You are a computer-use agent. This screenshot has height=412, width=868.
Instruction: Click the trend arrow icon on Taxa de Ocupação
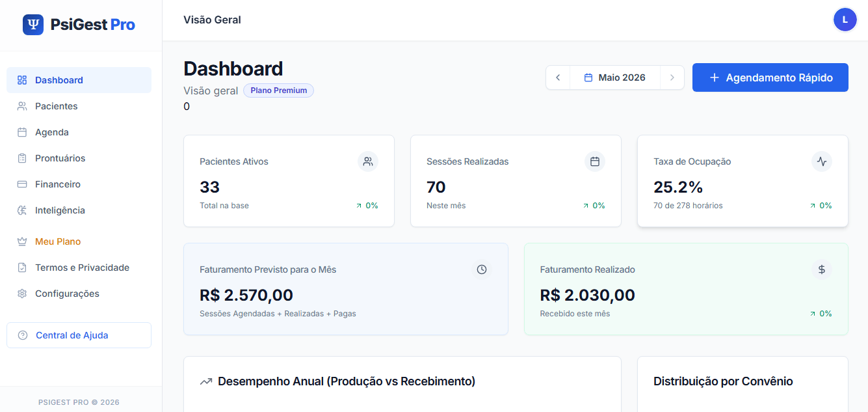pyautogui.click(x=812, y=206)
